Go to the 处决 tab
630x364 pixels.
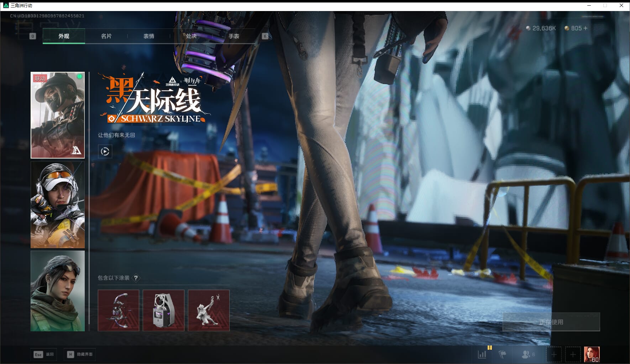click(x=191, y=36)
